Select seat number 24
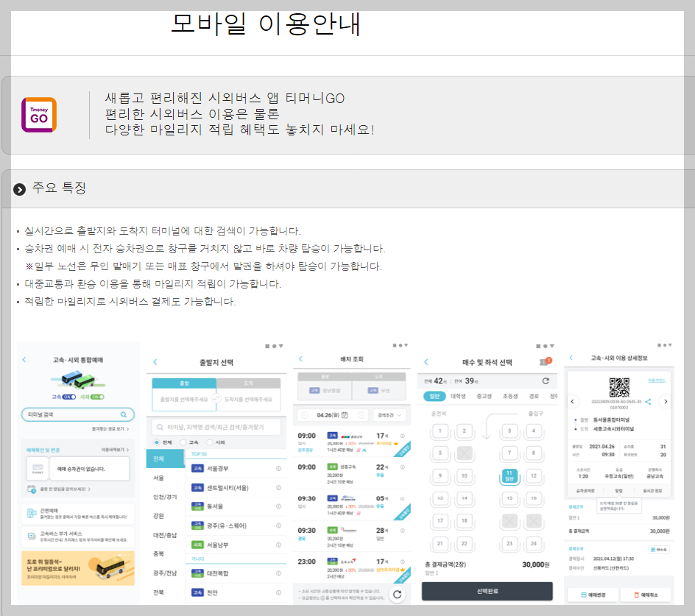 [534, 543]
